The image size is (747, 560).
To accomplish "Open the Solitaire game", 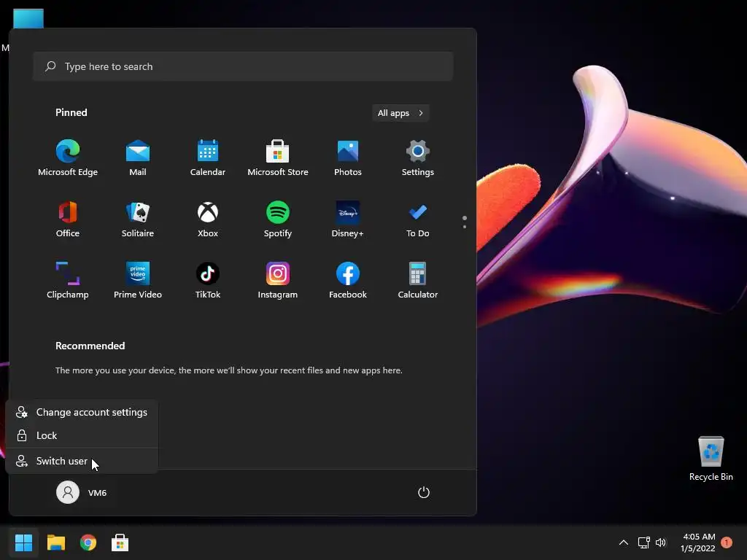I will point(138,219).
